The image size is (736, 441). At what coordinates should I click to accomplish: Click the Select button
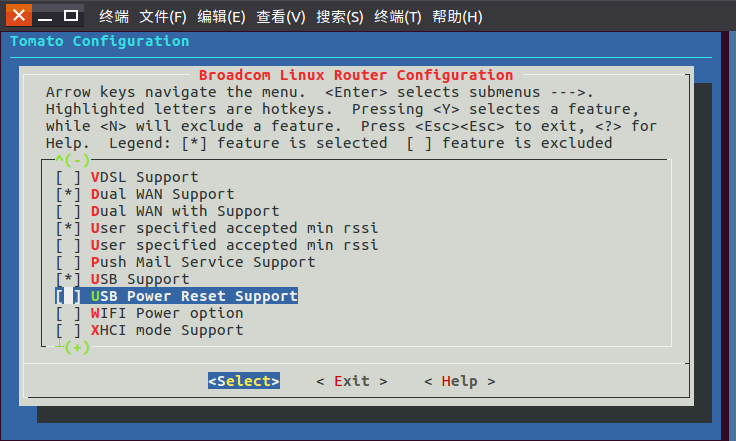click(x=244, y=381)
